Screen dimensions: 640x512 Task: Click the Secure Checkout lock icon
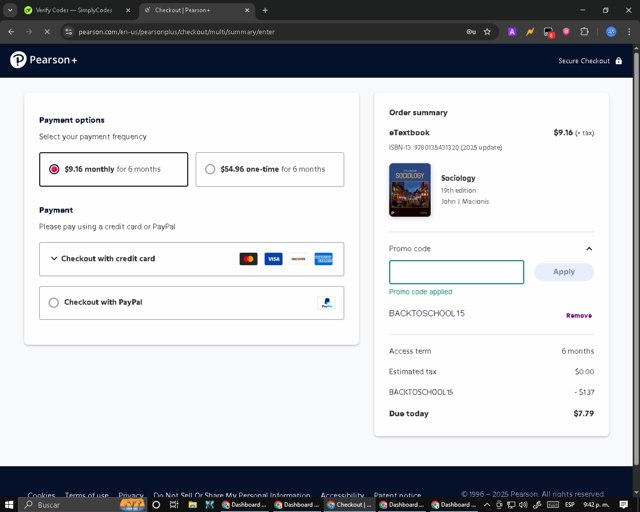point(619,61)
